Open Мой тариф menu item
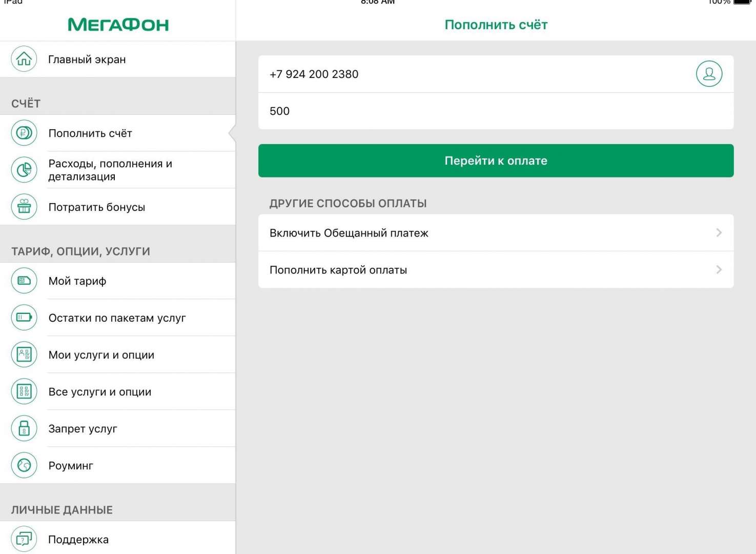Image resolution: width=756 pixels, height=554 pixels. pyautogui.click(x=118, y=281)
